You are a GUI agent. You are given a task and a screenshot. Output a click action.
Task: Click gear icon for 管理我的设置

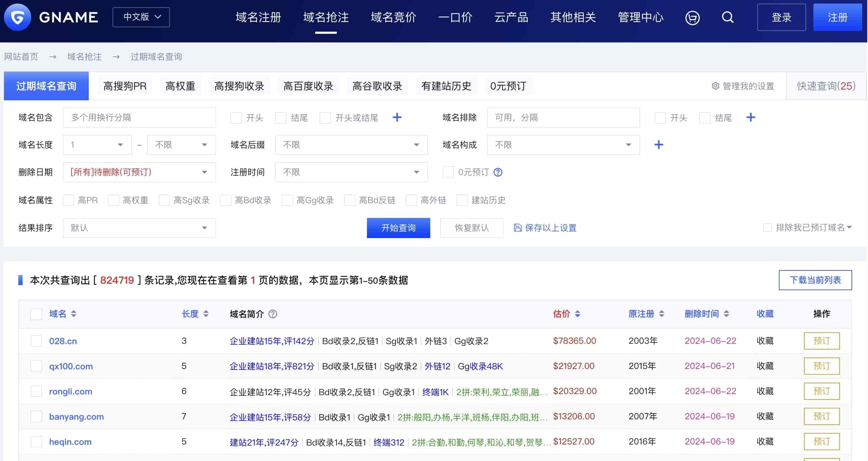pos(715,86)
